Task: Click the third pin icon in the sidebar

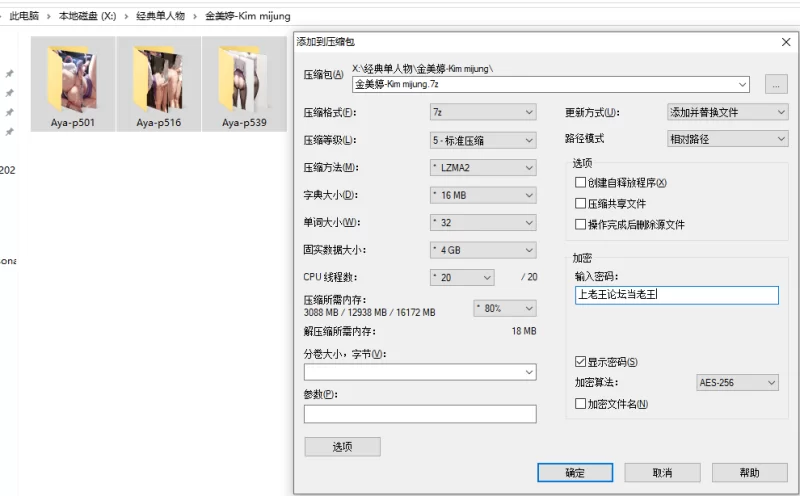Action: click(9, 112)
